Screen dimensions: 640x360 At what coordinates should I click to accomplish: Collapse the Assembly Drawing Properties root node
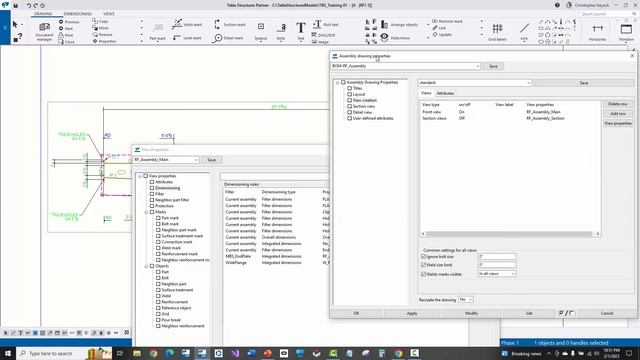338,82
